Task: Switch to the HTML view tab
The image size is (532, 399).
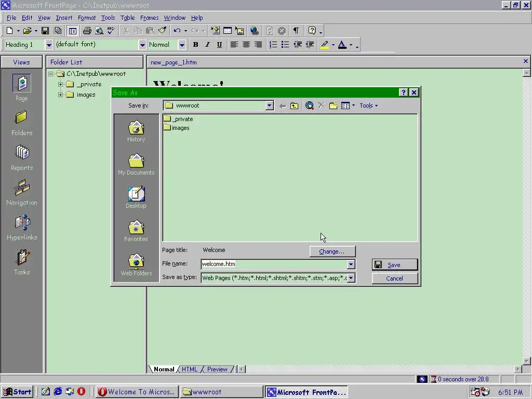Action: click(x=189, y=369)
